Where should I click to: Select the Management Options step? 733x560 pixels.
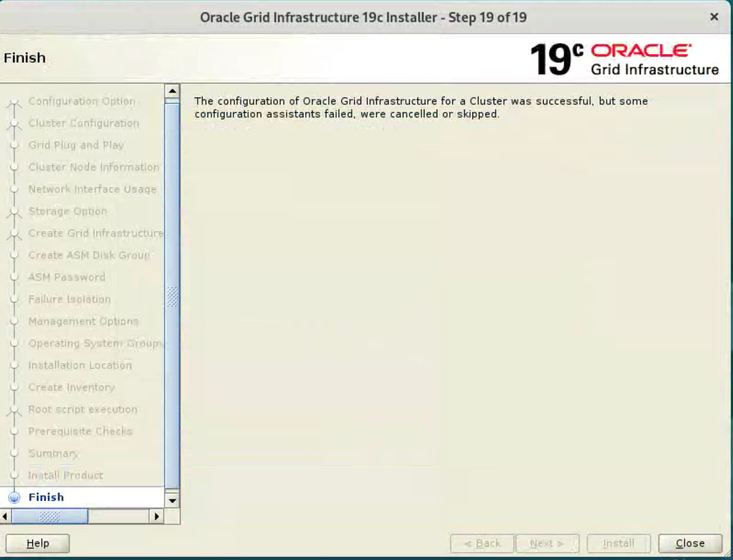(x=83, y=321)
